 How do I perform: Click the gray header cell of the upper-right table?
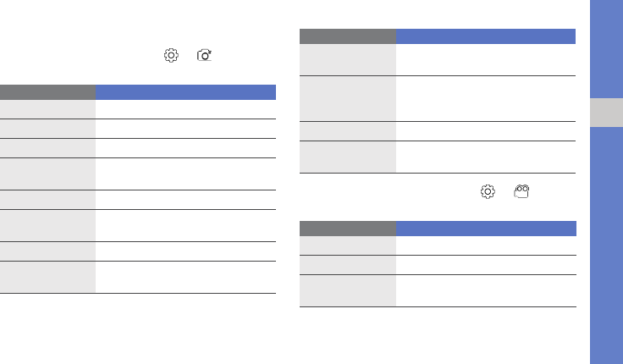(x=348, y=36)
